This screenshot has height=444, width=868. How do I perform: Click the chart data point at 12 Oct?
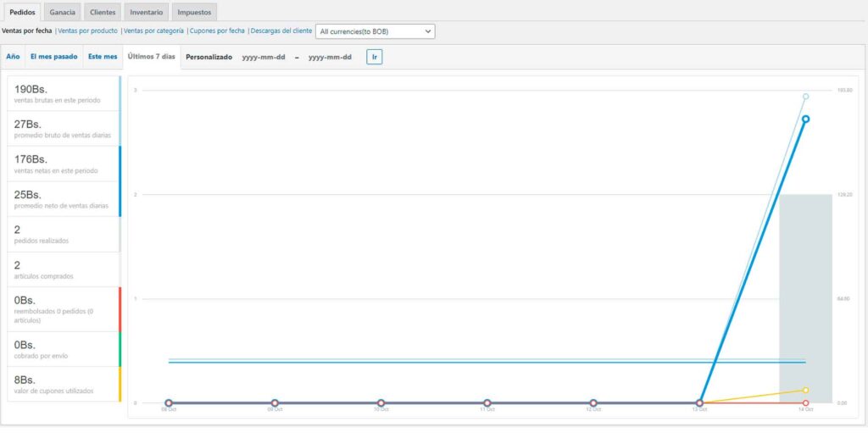[593, 403]
